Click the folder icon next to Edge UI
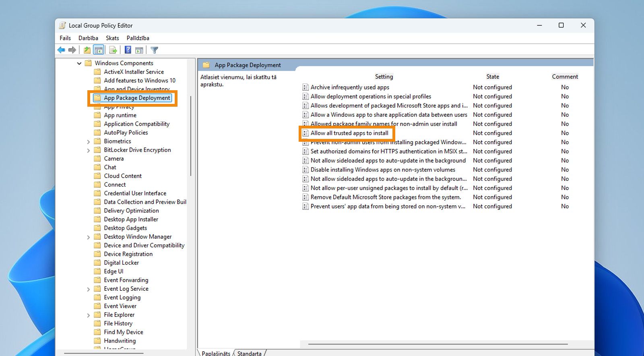 (97, 271)
